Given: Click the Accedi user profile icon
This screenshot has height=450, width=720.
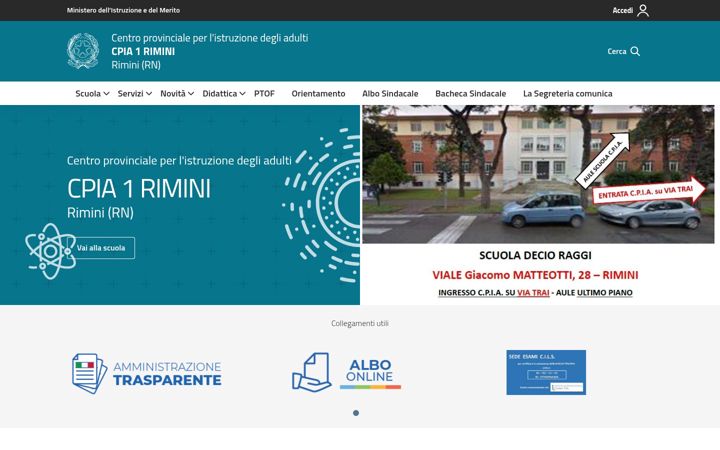Looking at the screenshot, I should [x=643, y=11].
